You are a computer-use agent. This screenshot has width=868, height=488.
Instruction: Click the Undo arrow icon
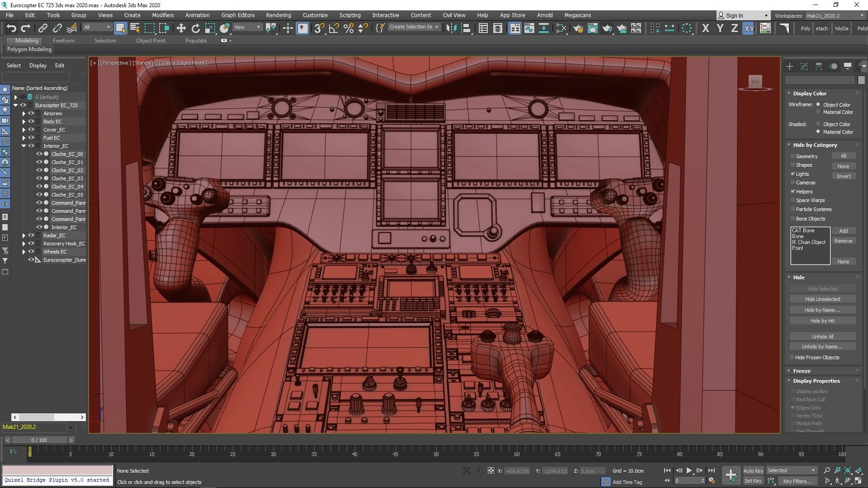(11, 28)
